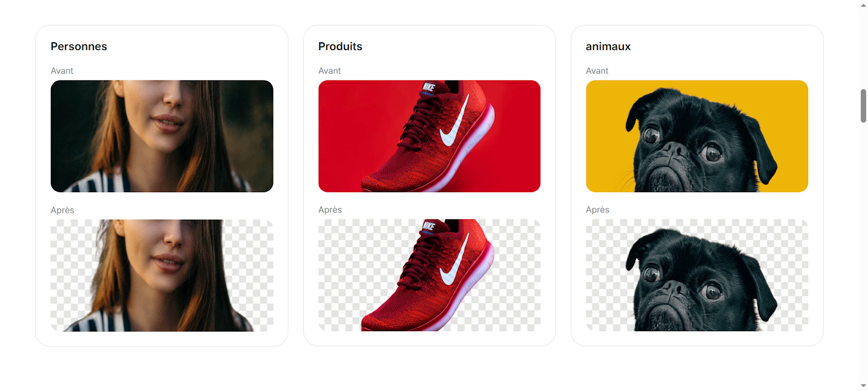Click the page scrollbar thumb
This screenshot has width=868, height=391.
(863, 106)
